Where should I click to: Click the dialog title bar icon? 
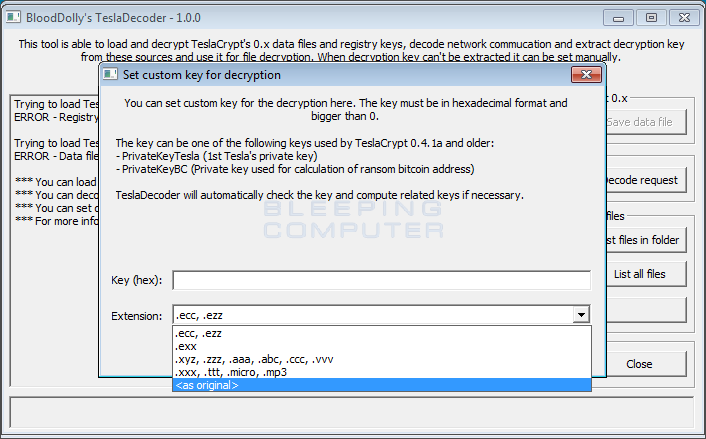click(110, 74)
